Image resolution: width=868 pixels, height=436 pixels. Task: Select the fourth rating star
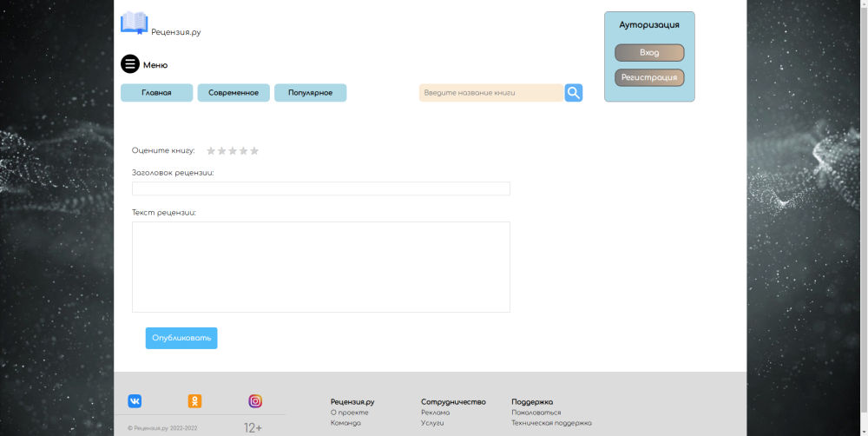[x=244, y=151]
